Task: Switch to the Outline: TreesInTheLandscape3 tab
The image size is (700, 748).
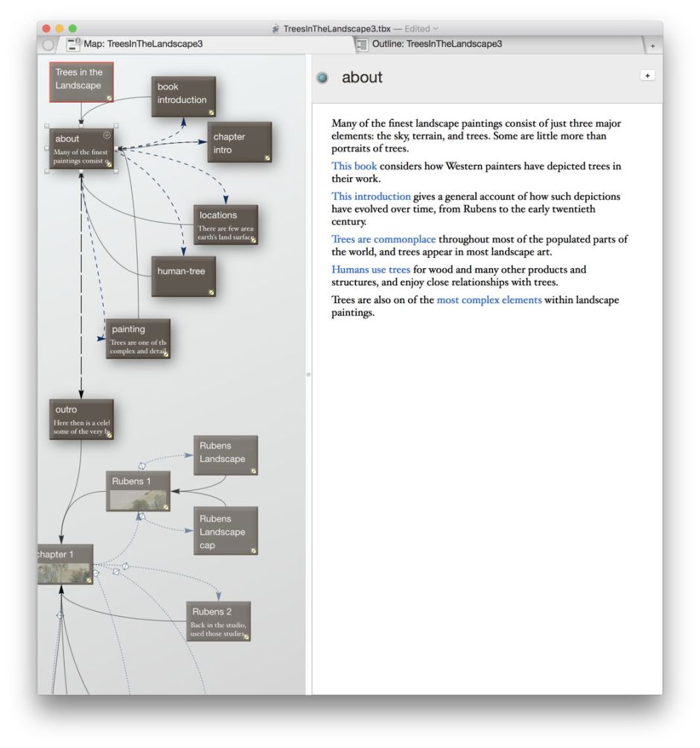Action: (x=436, y=44)
